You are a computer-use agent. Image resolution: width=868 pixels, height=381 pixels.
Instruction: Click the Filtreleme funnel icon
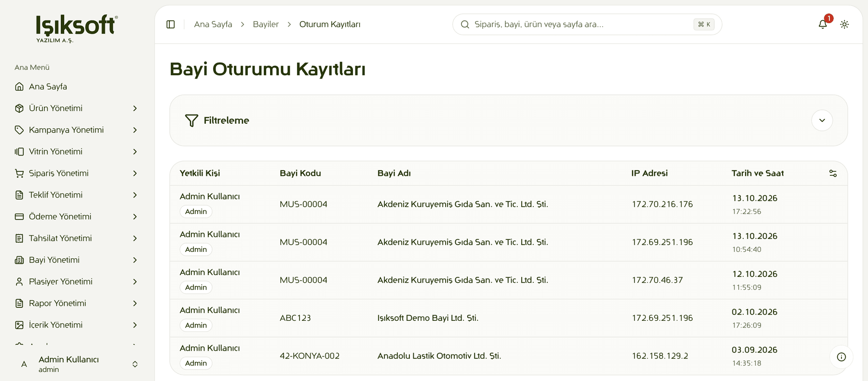[x=191, y=120]
